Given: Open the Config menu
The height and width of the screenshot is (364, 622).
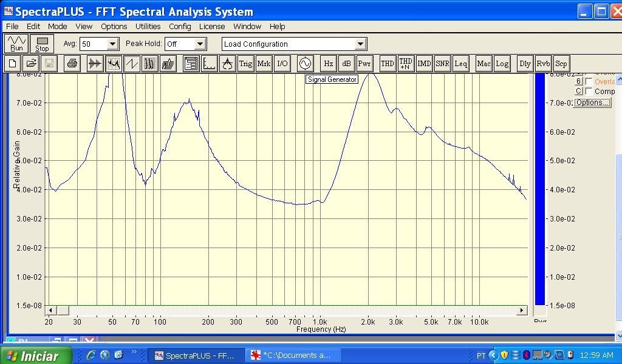Looking at the screenshot, I should click(x=180, y=27).
